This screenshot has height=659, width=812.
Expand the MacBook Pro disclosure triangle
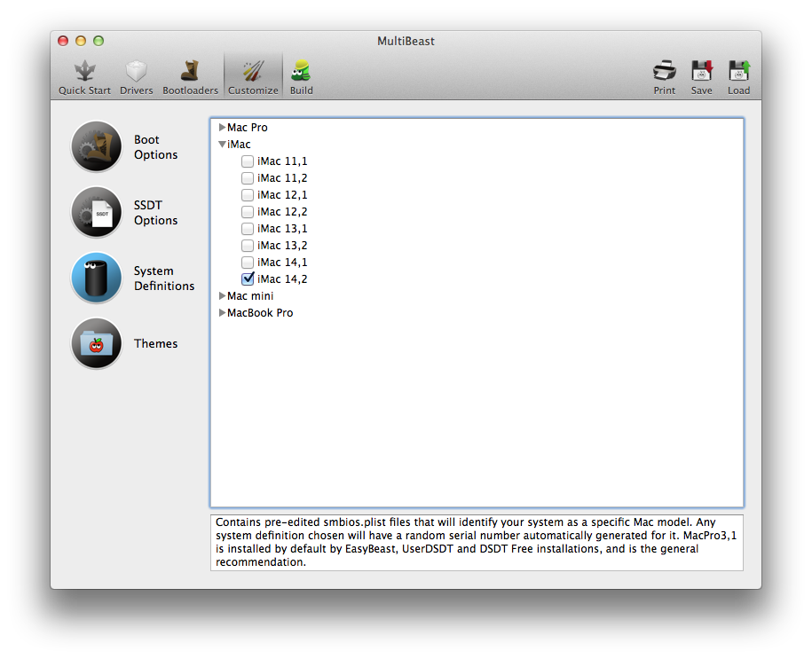coord(222,313)
